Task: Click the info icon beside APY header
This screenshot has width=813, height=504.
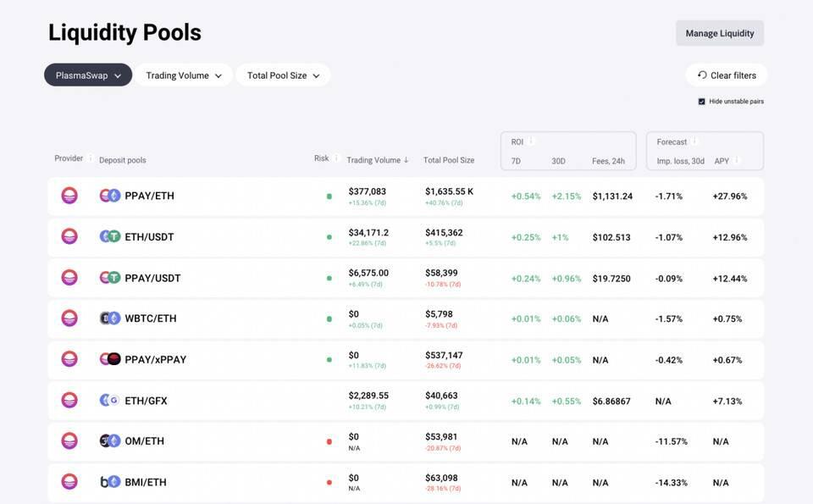Action: 737,161
